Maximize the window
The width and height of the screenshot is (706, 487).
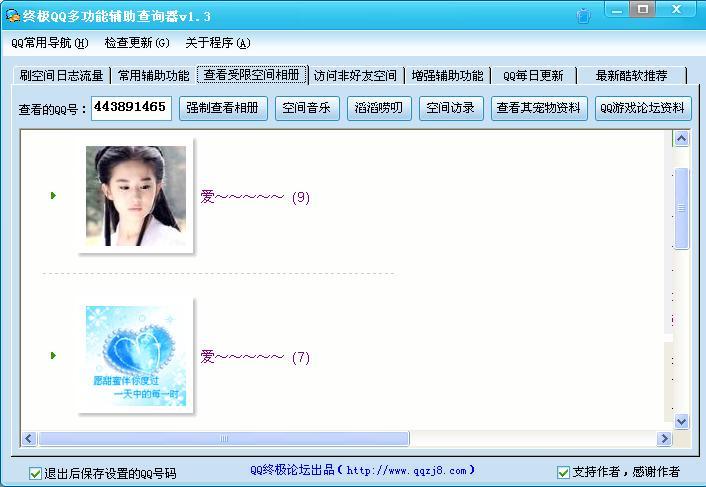click(643, 9)
